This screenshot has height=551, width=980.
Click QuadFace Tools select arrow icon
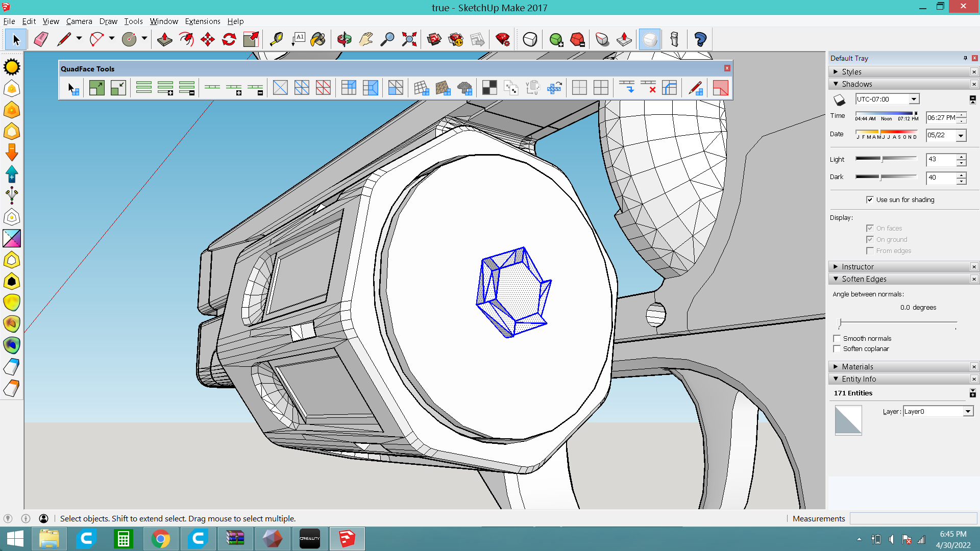[x=73, y=88]
